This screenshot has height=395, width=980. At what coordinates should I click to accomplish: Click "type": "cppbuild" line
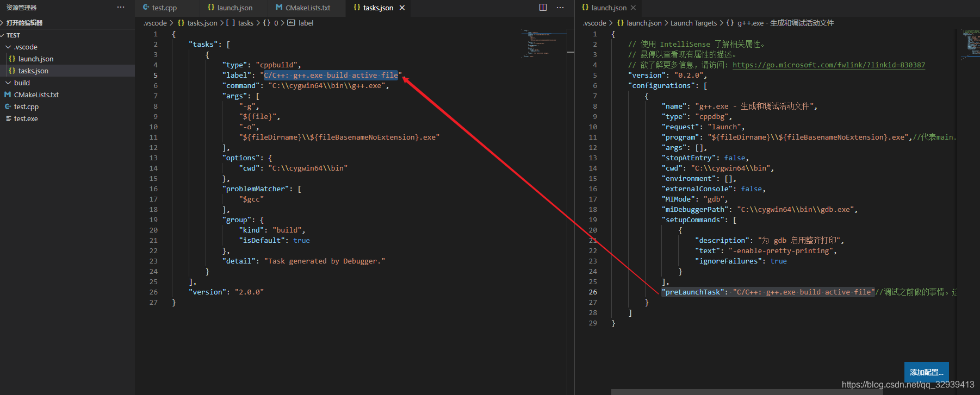click(262, 65)
